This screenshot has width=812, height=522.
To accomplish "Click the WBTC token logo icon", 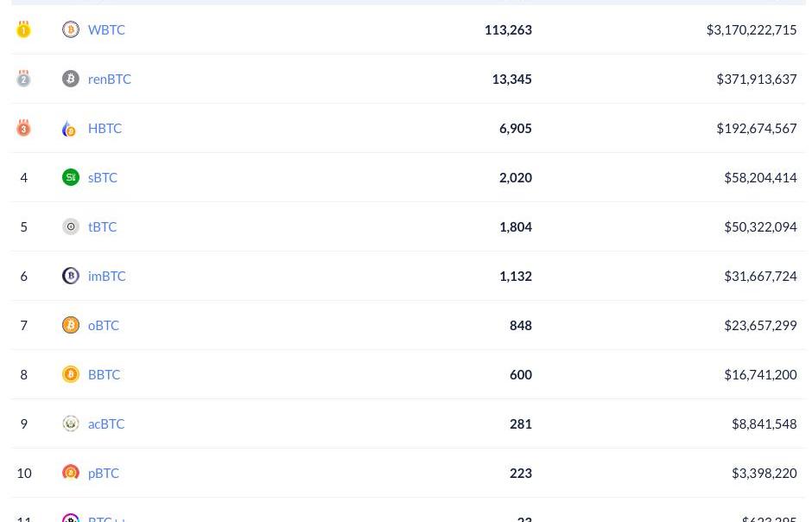I will click(x=71, y=29).
